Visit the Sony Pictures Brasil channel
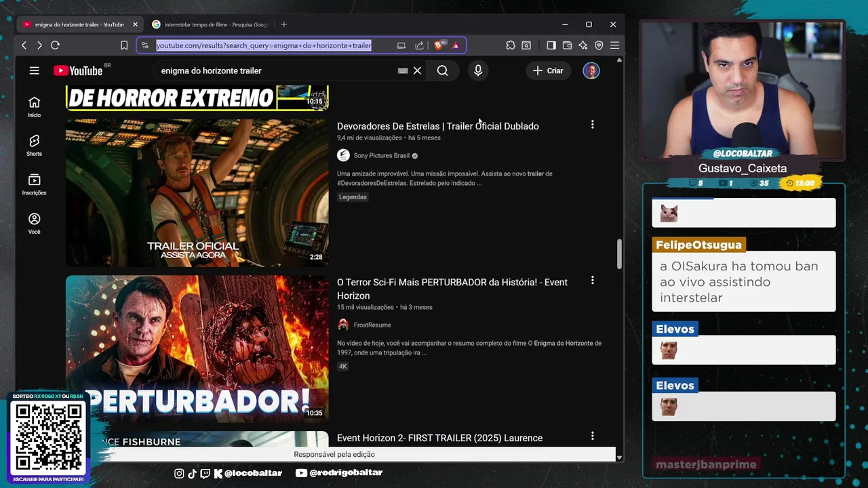This screenshot has width=868, height=488. click(382, 156)
